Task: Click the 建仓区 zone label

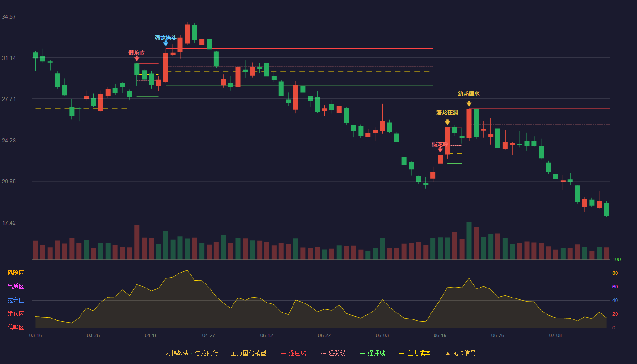Action: (x=15, y=314)
